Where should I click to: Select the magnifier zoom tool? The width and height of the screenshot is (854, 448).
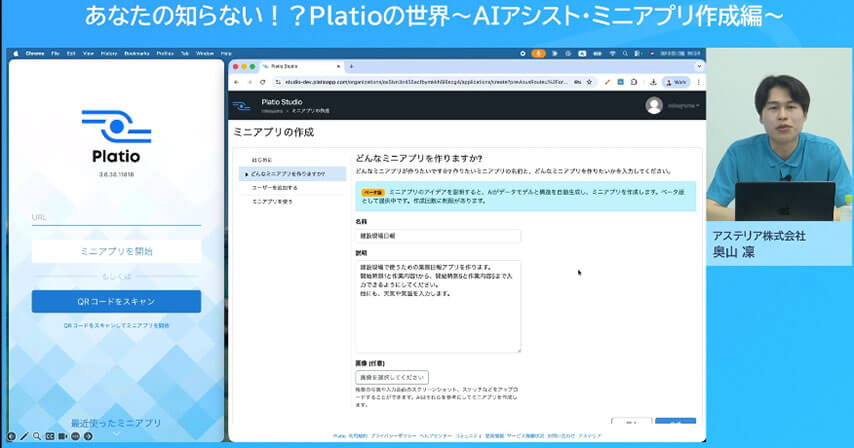(36, 436)
